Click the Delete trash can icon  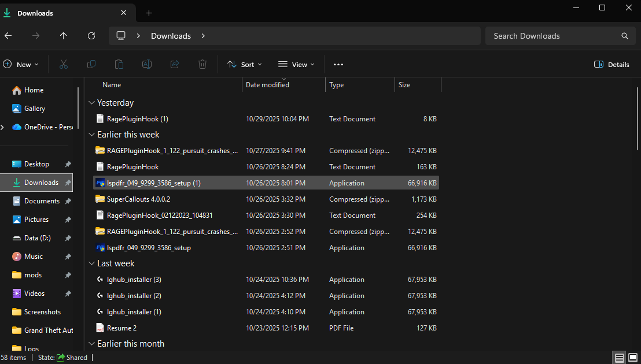pyautogui.click(x=202, y=64)
